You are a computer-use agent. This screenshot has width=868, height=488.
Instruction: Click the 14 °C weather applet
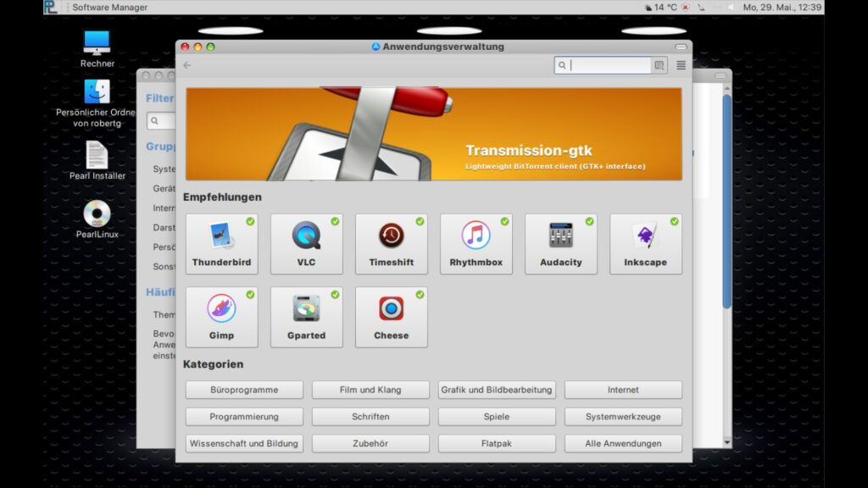pos(659,7)
